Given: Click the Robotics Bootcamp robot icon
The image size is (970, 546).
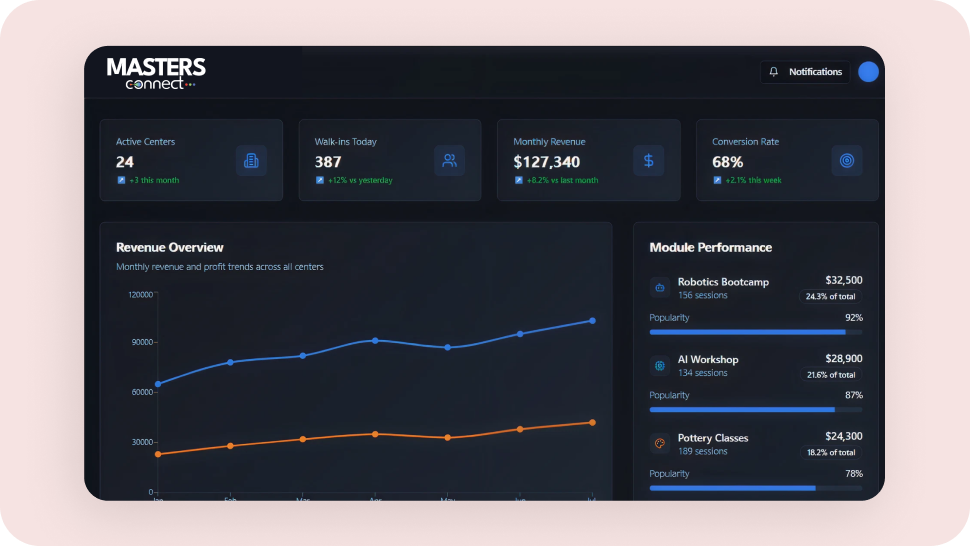Looking at the screenshot, I should click(660, 288).
